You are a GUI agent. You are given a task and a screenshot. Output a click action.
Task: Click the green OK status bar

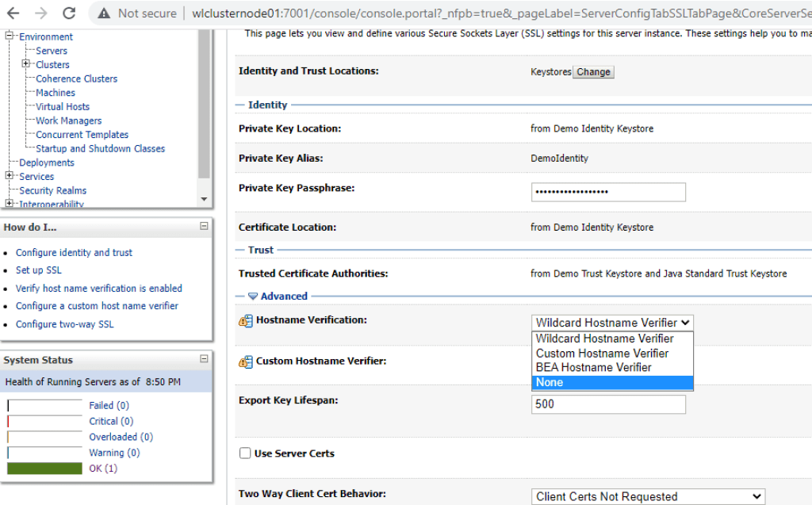44,469
